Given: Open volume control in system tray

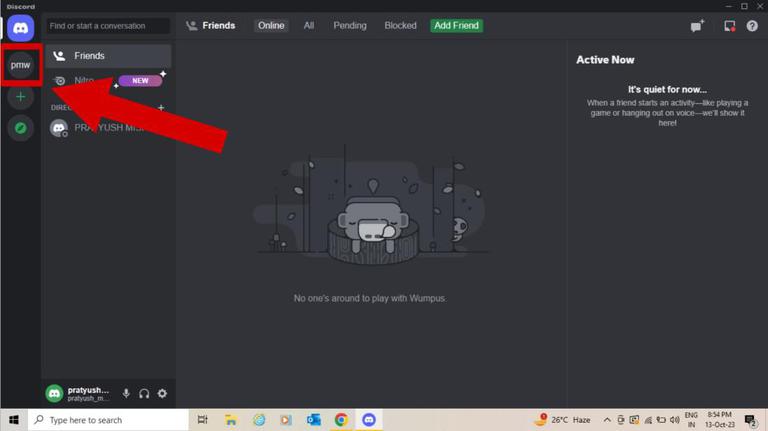Looking at the screenshot, I should (674, 420).
